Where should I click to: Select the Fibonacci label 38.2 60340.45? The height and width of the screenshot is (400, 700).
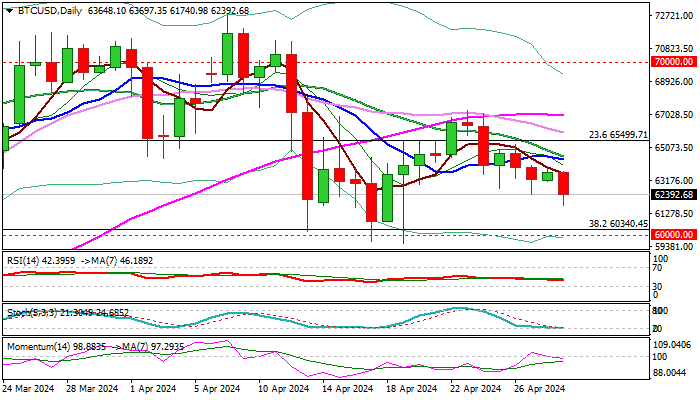point(618,223)
